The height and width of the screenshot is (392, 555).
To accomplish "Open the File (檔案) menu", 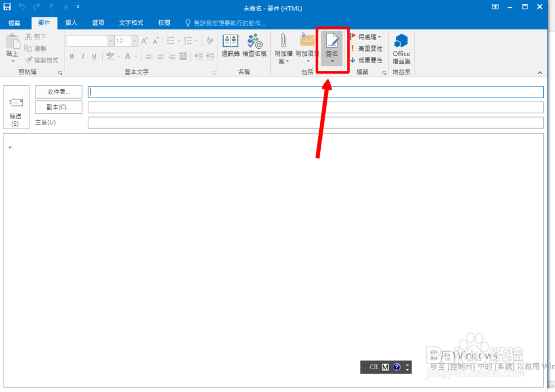I will tap(14, 23).
